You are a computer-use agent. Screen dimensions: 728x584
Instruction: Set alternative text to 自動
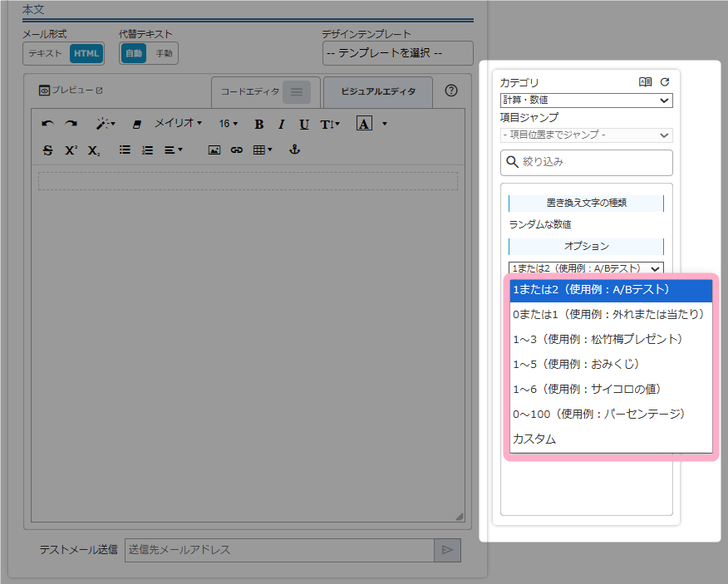(x=134, y=53)
